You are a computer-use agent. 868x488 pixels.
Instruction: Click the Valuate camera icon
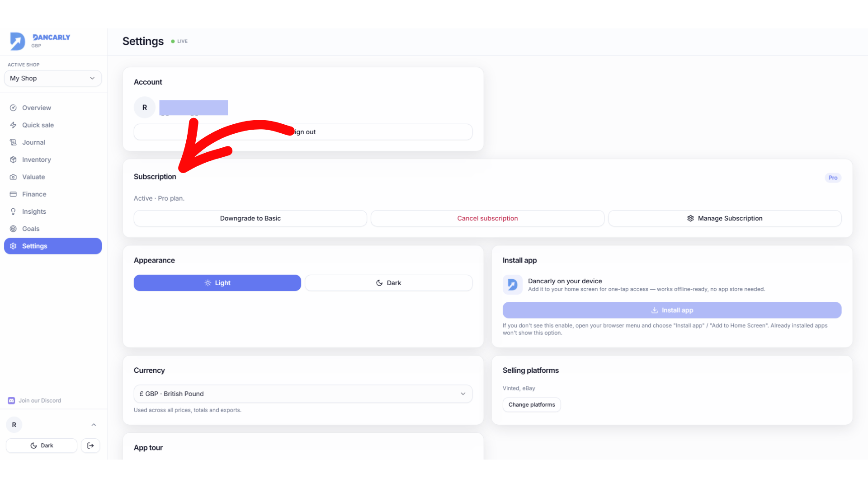13,177
